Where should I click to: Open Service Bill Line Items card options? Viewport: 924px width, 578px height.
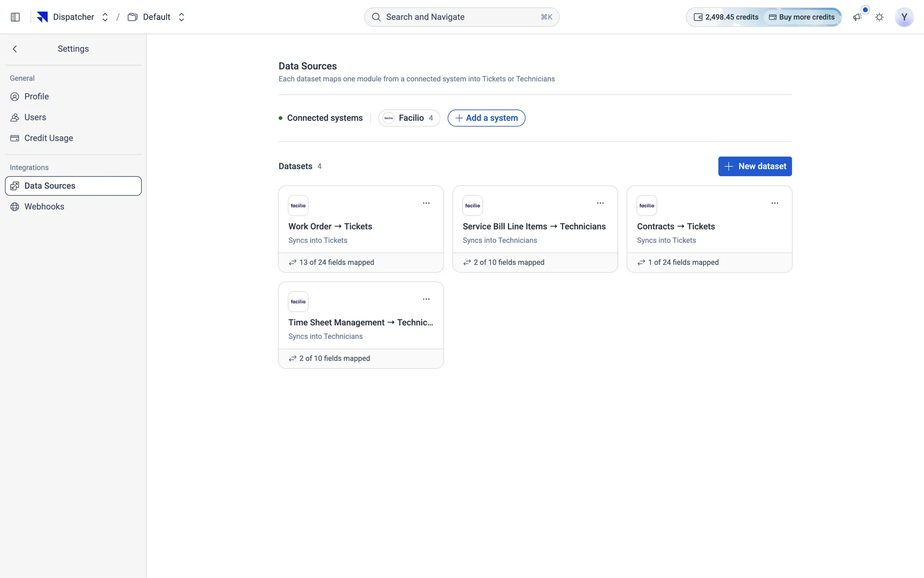pos(600,203)
